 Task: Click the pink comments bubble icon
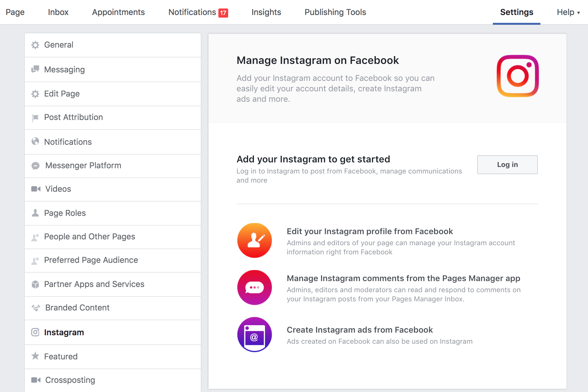[x=255, y=287]
